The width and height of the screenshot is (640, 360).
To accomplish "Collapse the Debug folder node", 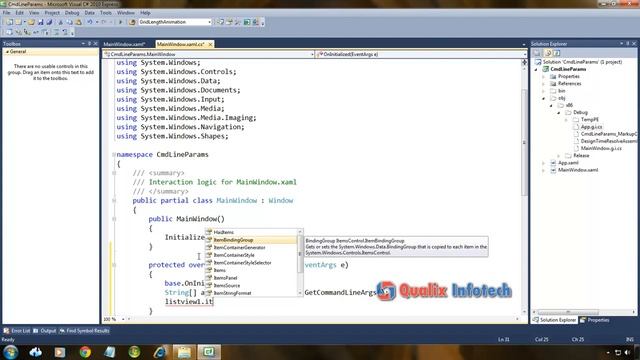I will (x=559, y=113).
